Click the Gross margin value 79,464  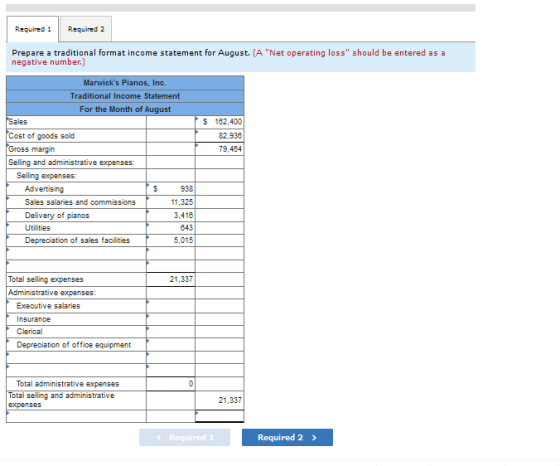pos(220,149)
